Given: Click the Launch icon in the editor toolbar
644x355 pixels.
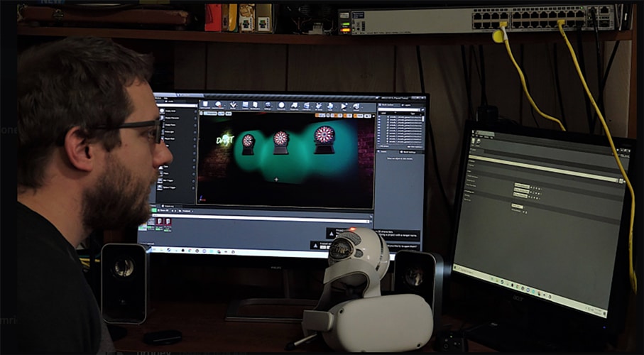Looking at the screenshot, I should [356, 105].
